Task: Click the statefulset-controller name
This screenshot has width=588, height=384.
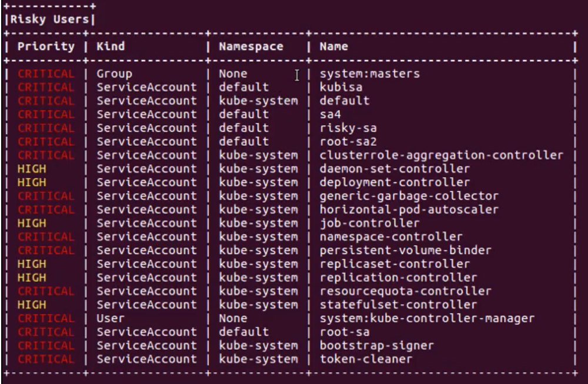Action: [398, 305]
